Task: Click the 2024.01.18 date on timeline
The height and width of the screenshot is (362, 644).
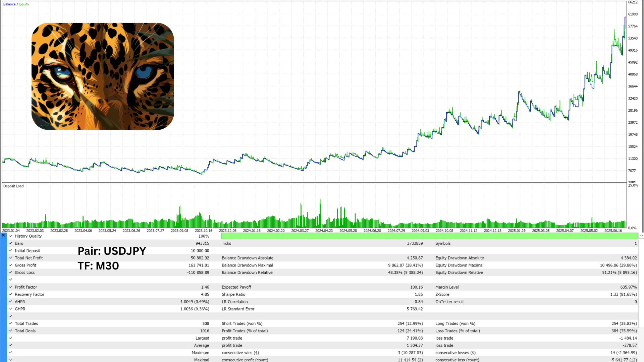Action: 252,231
